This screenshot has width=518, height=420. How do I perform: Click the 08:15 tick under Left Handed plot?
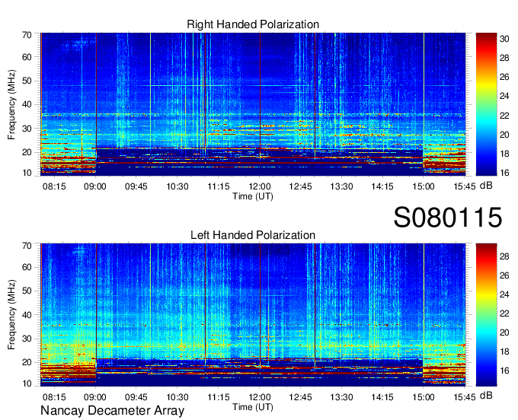54,397
